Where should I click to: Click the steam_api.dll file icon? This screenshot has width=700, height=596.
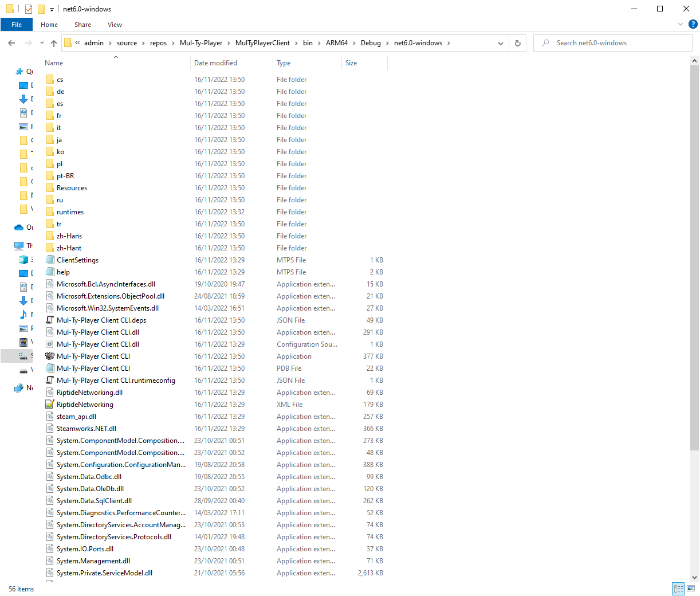pos(50,417)
